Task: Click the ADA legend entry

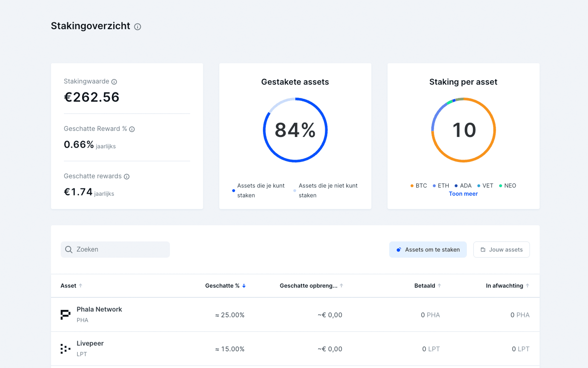Action: pos(463,186)
